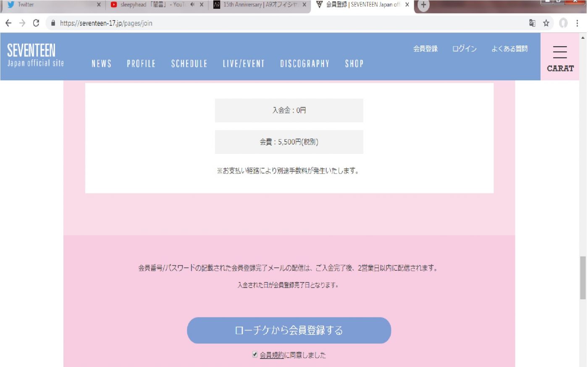Expand the CARAT hamburger menu
The width and height of the screenshot is (588, 367).
pos(560,57)
